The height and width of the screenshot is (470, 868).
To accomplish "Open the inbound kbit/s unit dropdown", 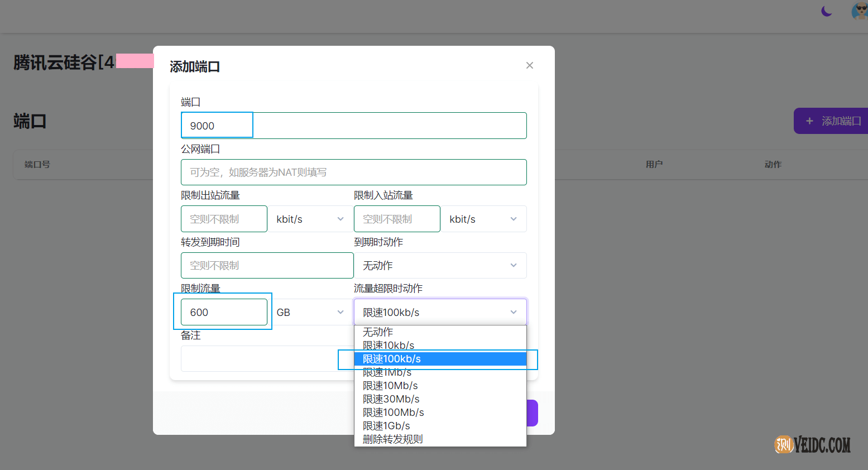I will point(483,219).
